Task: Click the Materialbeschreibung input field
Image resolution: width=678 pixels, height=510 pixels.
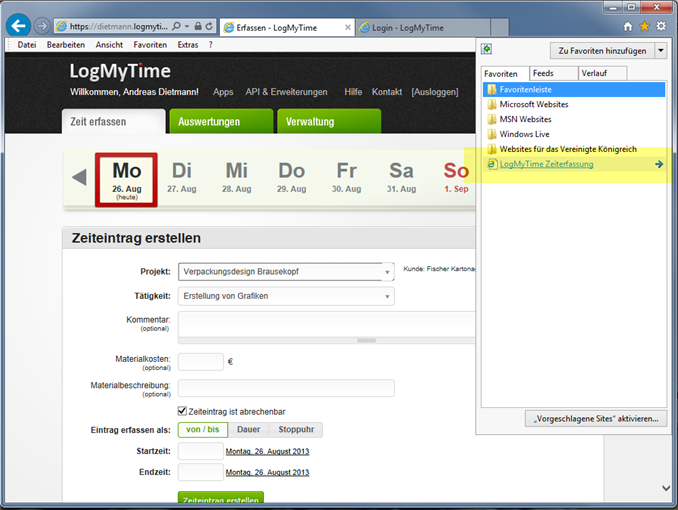Action: (x=286, y=388)
